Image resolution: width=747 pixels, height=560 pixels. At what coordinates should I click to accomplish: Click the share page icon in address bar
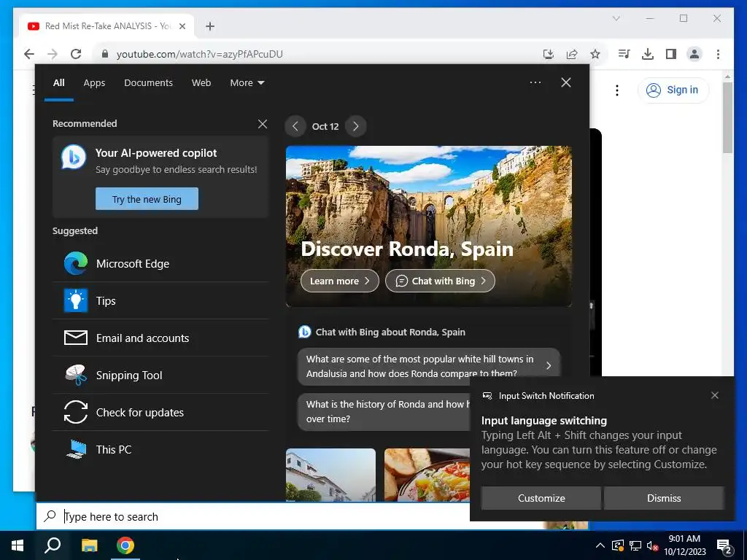[572, 54]
